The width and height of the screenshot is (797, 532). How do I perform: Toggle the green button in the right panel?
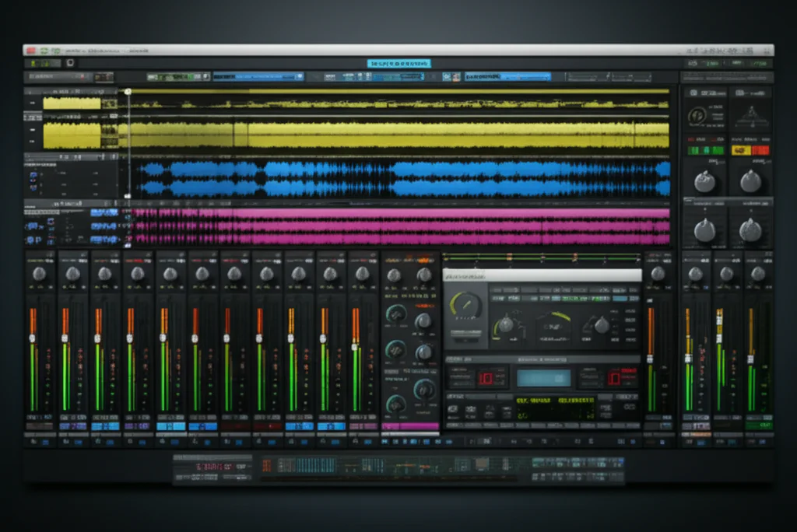[705, 150]
